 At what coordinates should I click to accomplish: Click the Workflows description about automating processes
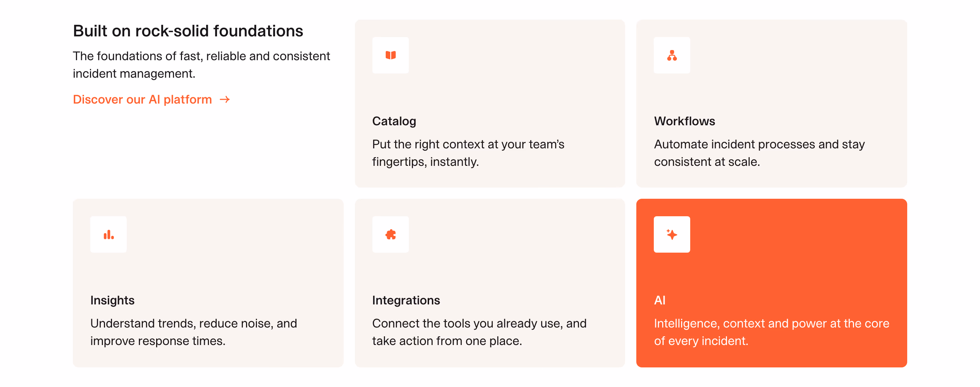759,153
